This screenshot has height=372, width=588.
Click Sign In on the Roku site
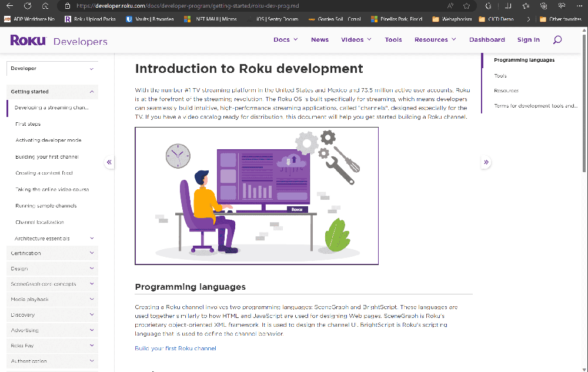[528, 39]
